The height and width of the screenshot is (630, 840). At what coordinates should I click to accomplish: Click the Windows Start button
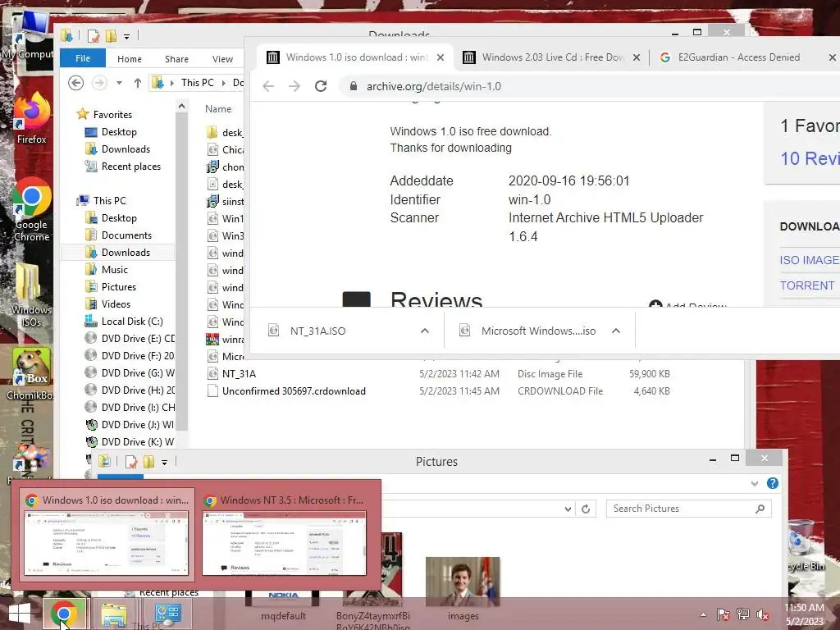[20, 614]
